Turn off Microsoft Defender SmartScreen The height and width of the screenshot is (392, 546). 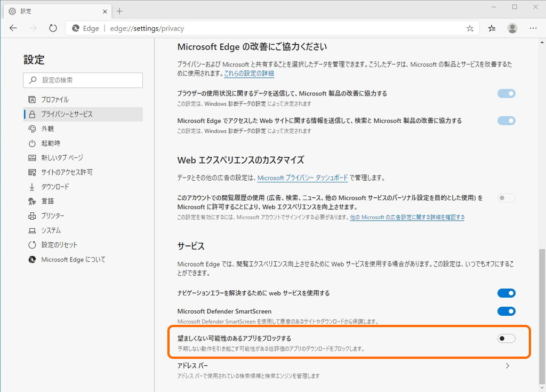505,311
